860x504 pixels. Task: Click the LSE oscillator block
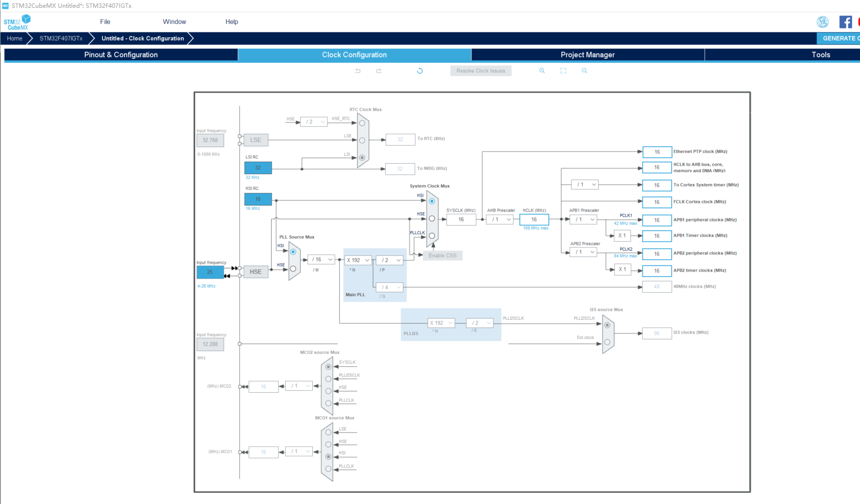point(256,140)
